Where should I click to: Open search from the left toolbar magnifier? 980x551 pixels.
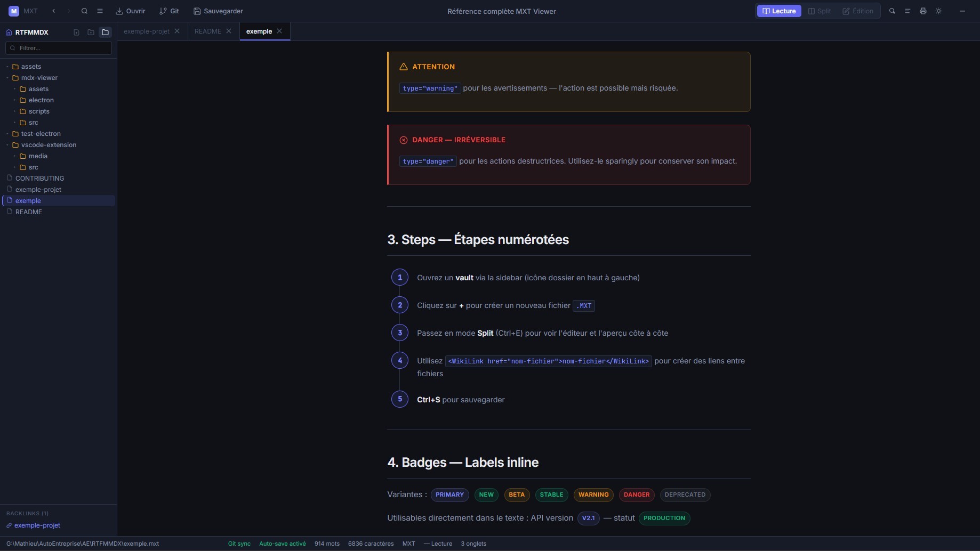[84, 11]
